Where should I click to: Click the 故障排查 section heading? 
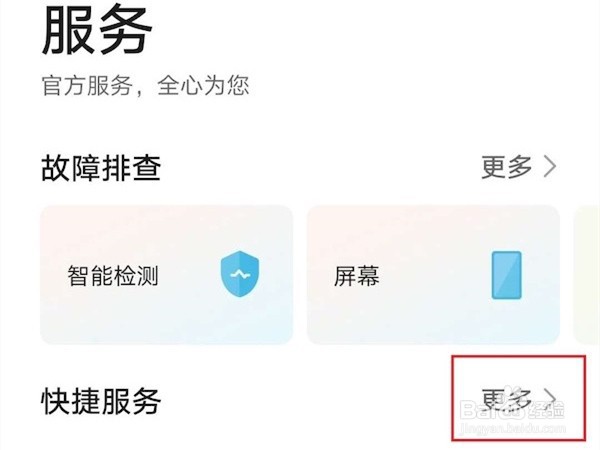[101, 168]
